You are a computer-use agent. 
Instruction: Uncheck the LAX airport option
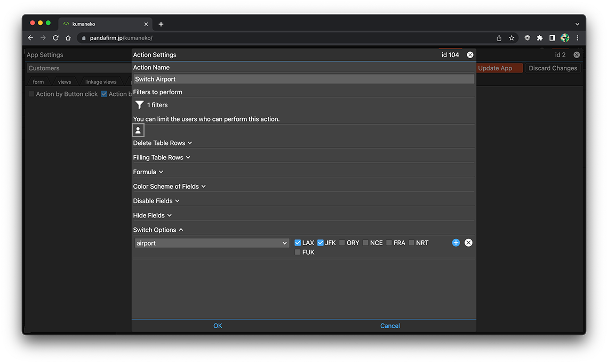298,243
